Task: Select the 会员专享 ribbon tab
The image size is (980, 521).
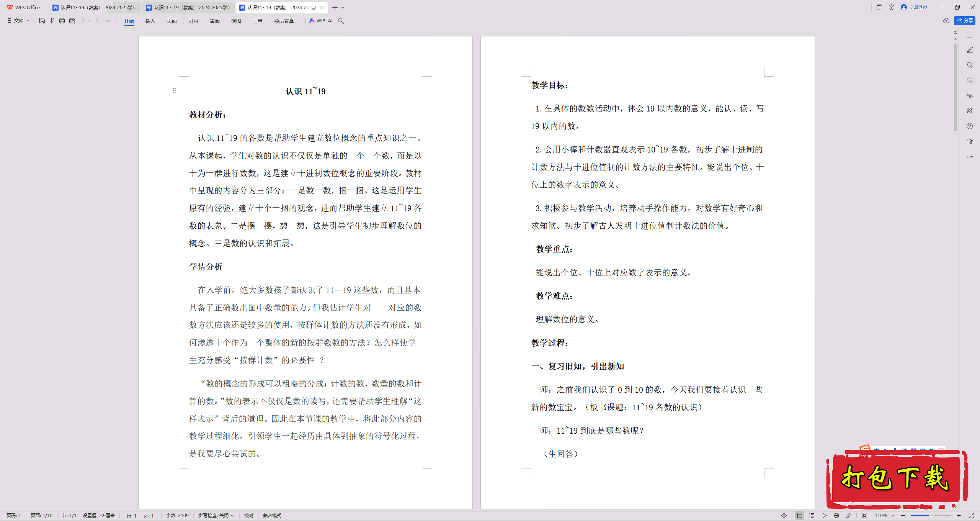Action: click(x=284, y=21)
